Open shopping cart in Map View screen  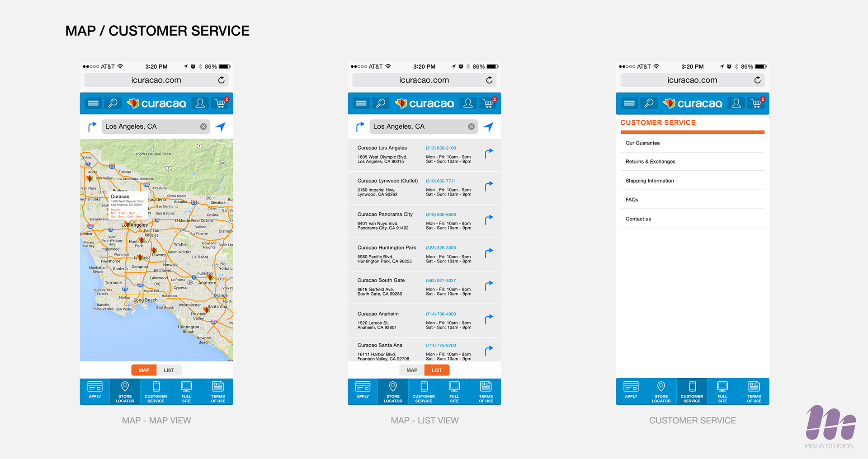[x=220, y=103]
